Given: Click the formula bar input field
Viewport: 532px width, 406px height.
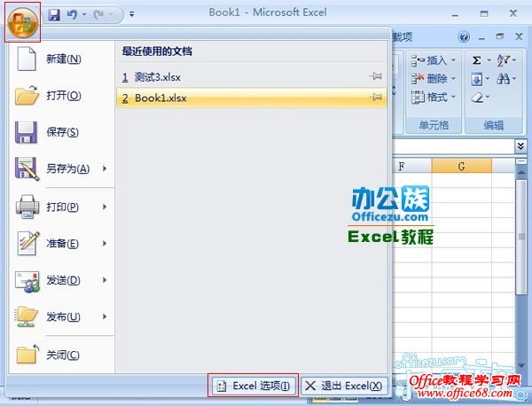Looking at the screenshot, I should coord(454,146).
